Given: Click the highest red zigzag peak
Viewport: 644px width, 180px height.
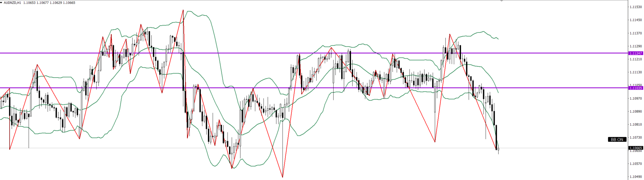Looking at the screenshot, I should tap(183, 10).
